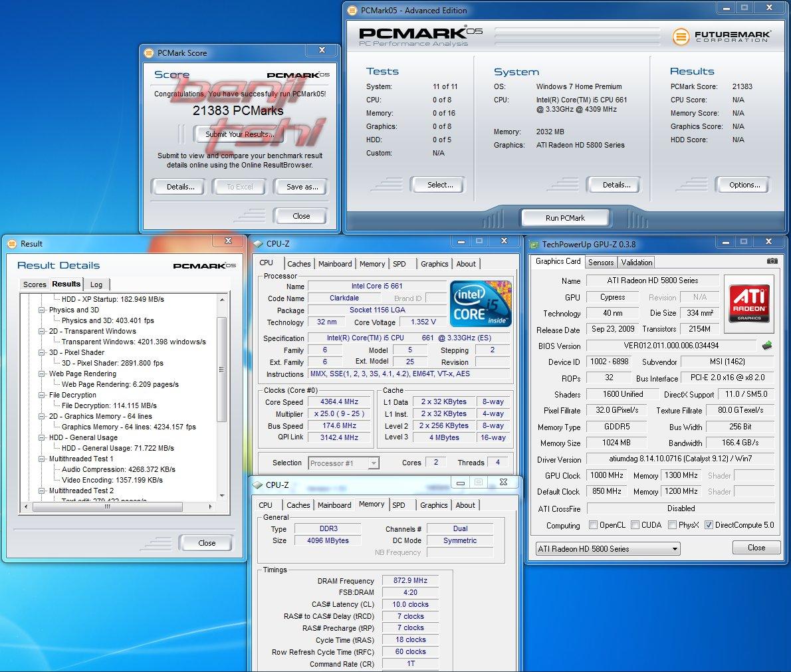The image size is (791, 672).
Task: Click the To Excel button
Action: pos(239,187)
